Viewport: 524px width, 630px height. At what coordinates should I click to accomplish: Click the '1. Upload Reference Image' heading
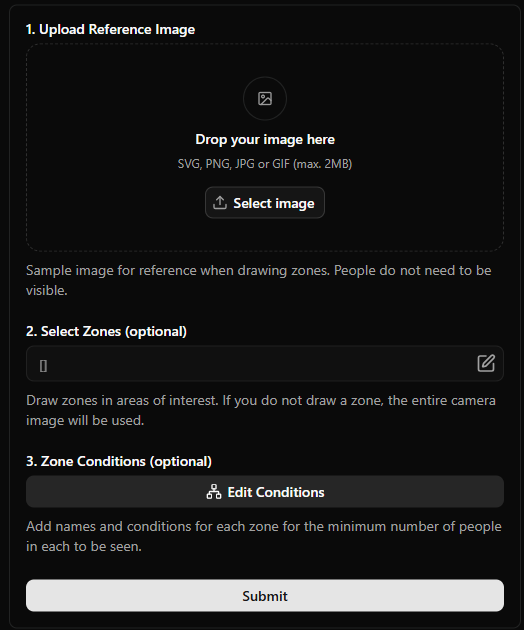(x=111, y=30)
